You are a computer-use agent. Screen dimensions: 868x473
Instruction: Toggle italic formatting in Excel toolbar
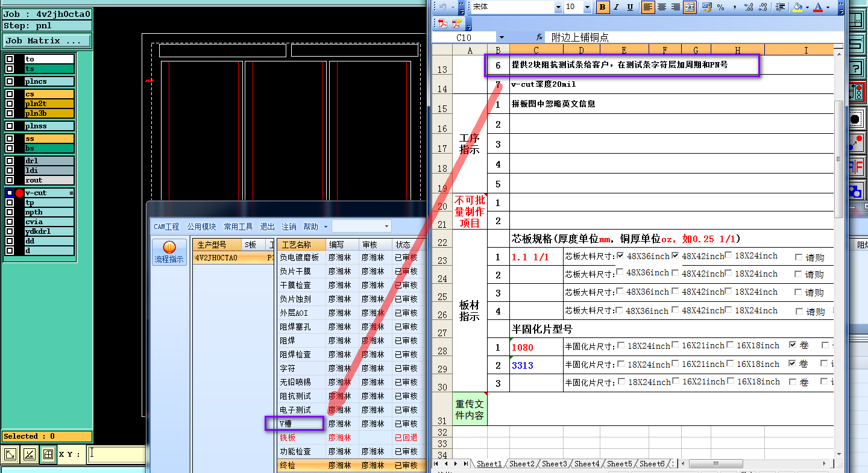(617, 7)
